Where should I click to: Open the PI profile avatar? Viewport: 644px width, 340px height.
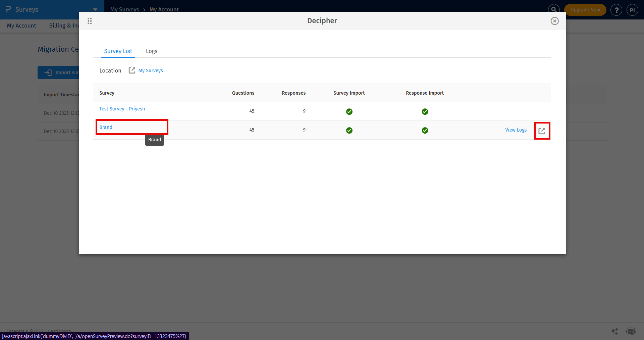tap(633, 10)
